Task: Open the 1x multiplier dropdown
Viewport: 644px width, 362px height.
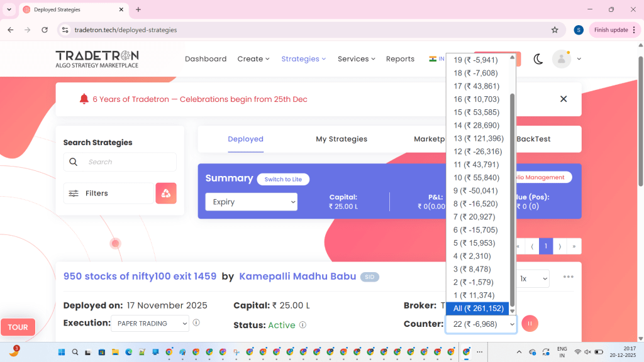Action: 533,278
